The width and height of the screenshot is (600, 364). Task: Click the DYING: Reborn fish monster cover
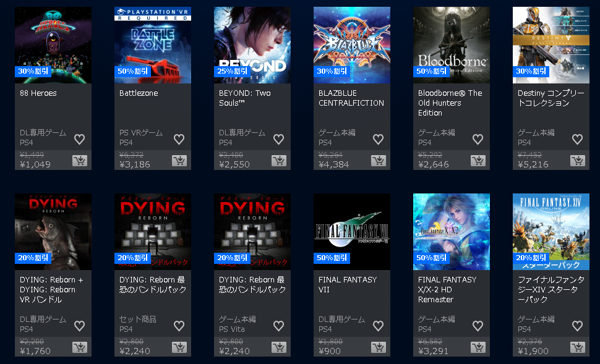point(53,232)
